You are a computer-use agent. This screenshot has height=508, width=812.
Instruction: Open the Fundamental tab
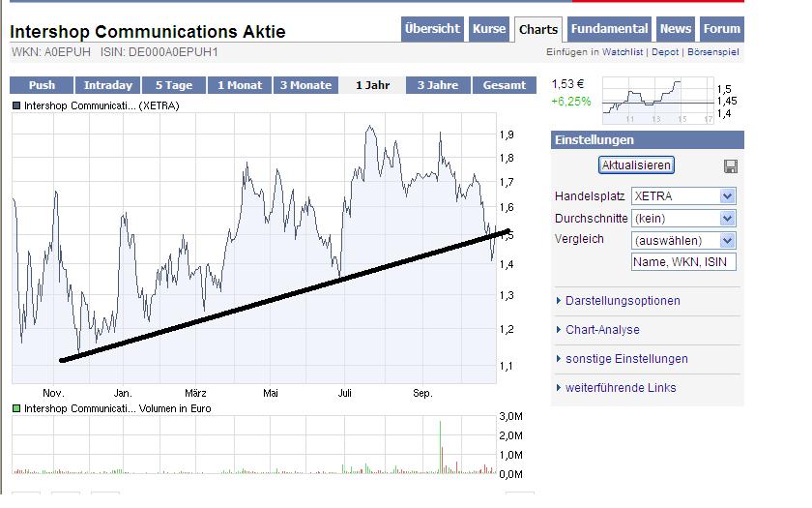tap(610, 29)
